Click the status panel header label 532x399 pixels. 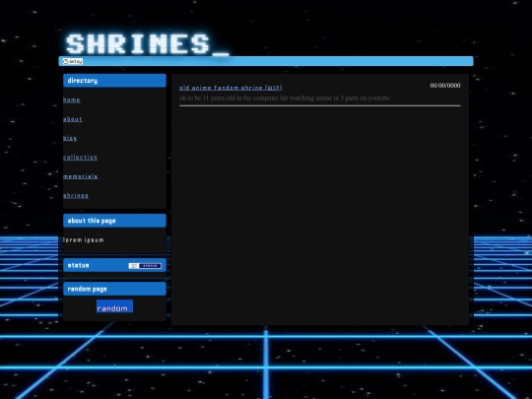tap(79, 265)
